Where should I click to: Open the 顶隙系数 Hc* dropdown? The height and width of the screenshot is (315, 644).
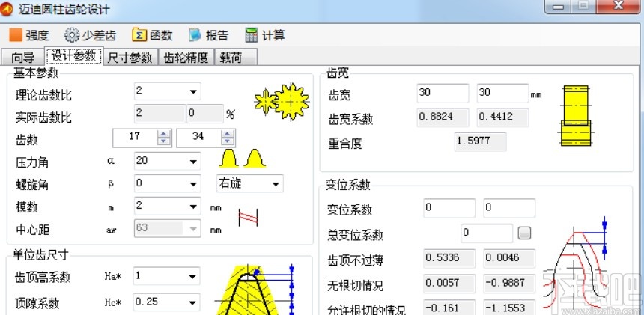click(192, 302)
